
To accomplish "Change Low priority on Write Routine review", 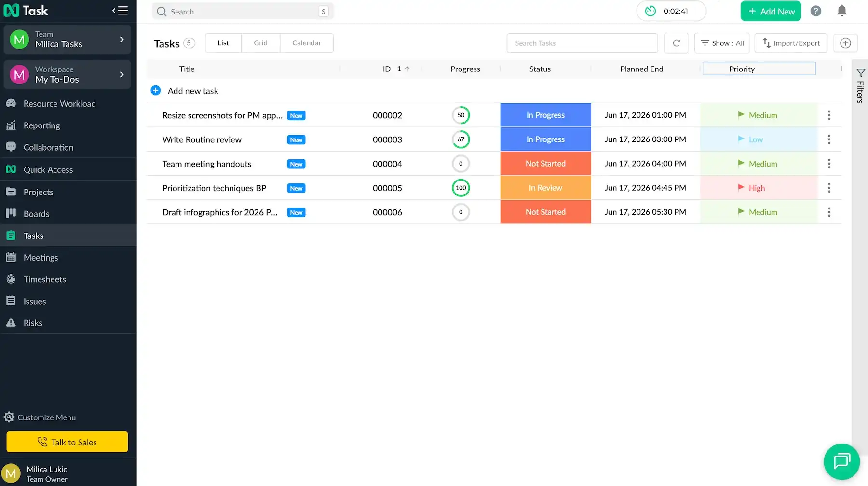I will pos(759,139).
